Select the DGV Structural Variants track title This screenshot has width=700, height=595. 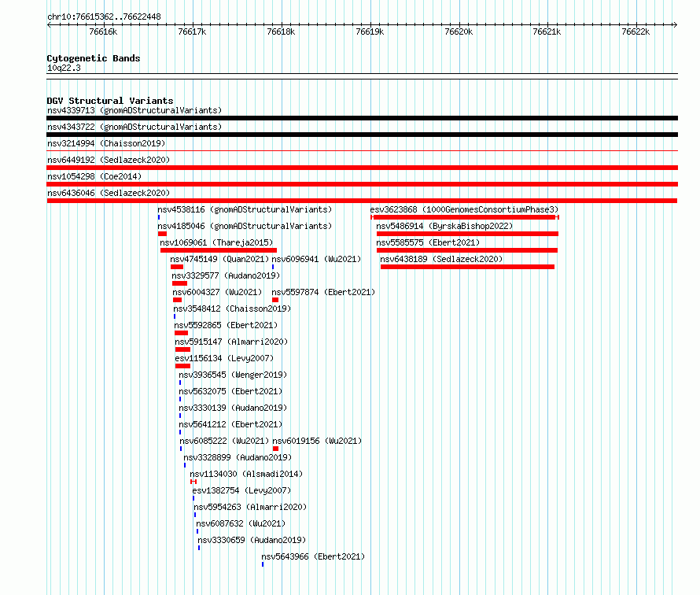point(110,101)
